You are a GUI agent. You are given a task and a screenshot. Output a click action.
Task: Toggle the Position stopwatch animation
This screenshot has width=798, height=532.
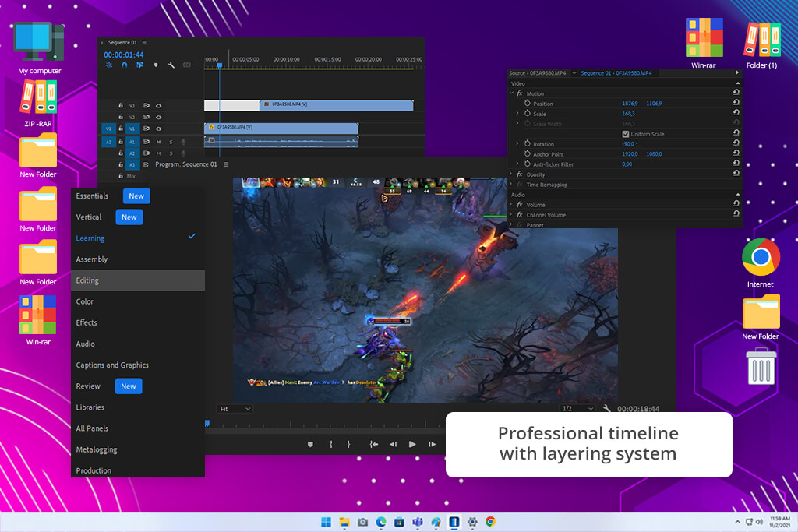click(528, 104)
